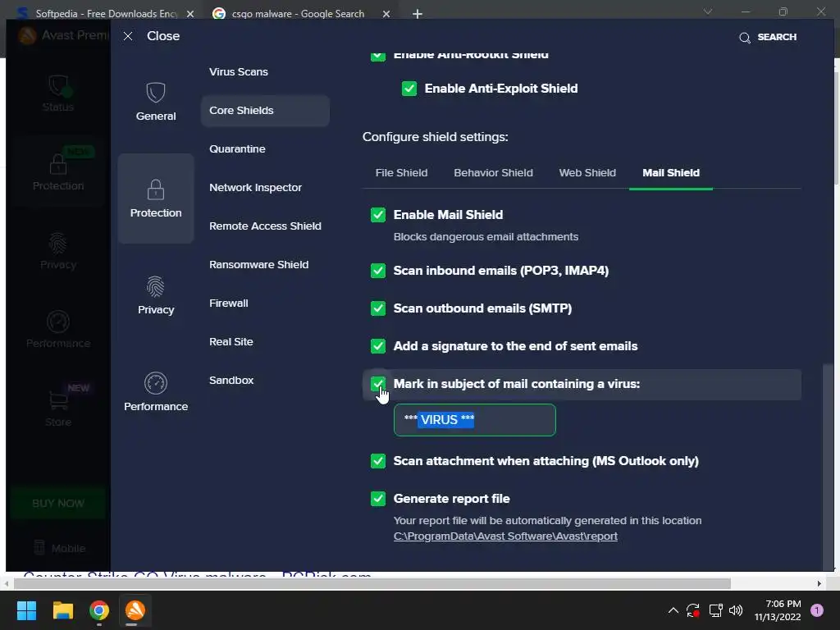Click scroll right arrow on horizontal scrollbar

[819, 583]
